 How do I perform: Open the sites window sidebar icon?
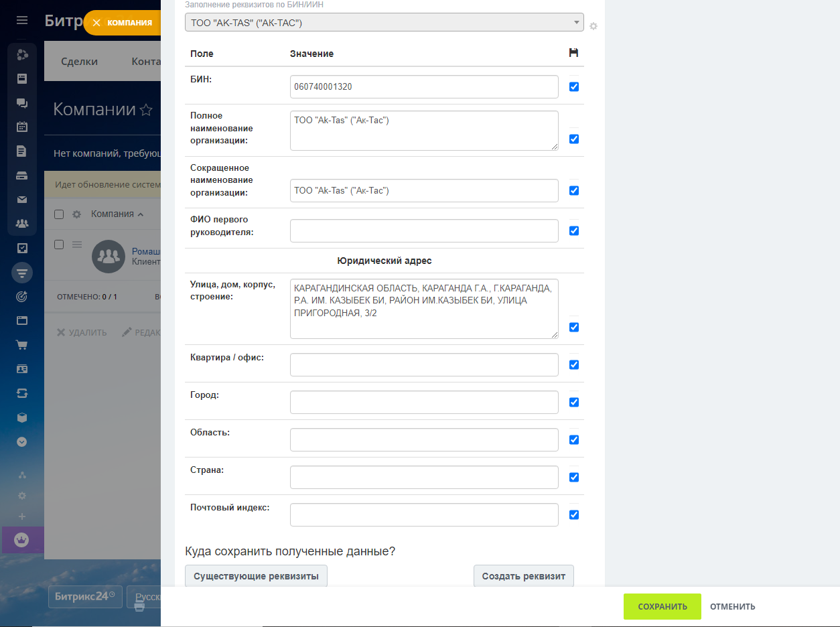pos(22,320)
